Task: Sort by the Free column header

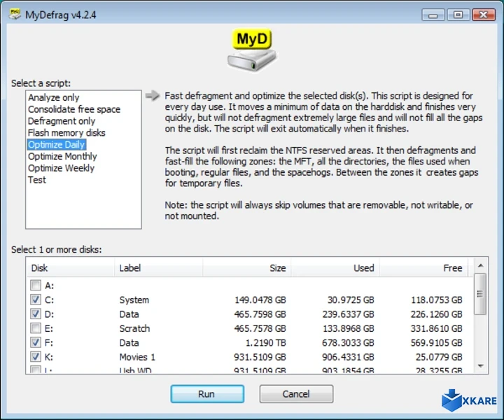Action: point(423,267)
